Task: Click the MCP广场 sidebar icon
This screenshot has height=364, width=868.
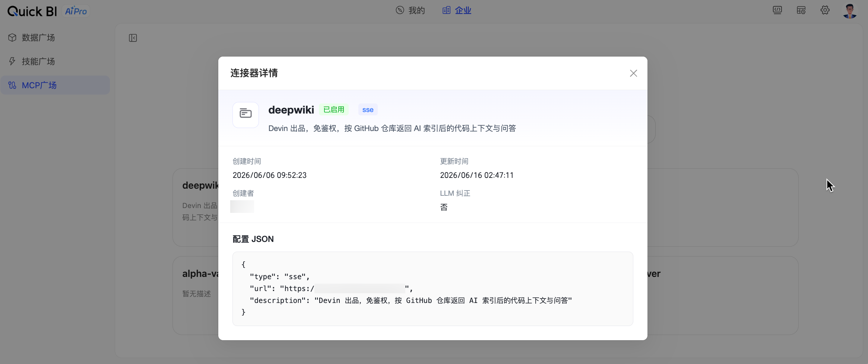Action: pyautogui.click(x=12, y=85)
